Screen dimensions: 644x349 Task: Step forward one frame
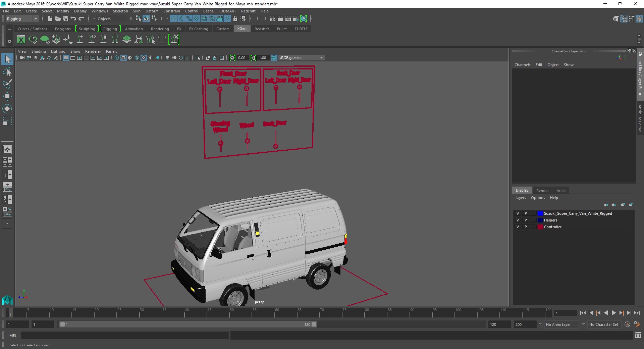coord(629,313)
